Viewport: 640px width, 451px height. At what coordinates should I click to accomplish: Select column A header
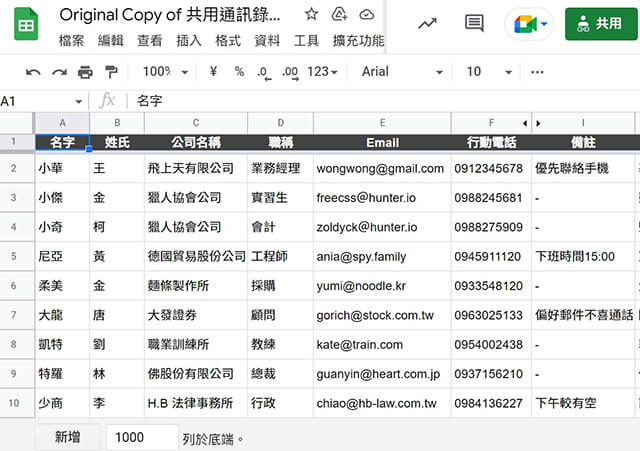pyautogui.click(x=62, y=123)
